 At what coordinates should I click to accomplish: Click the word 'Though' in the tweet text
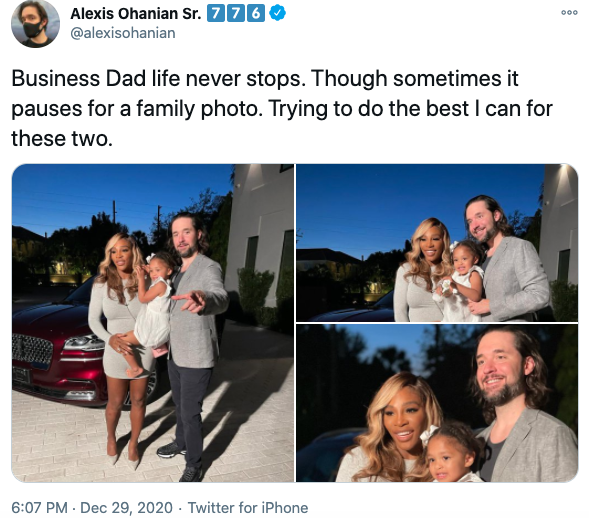349,79
